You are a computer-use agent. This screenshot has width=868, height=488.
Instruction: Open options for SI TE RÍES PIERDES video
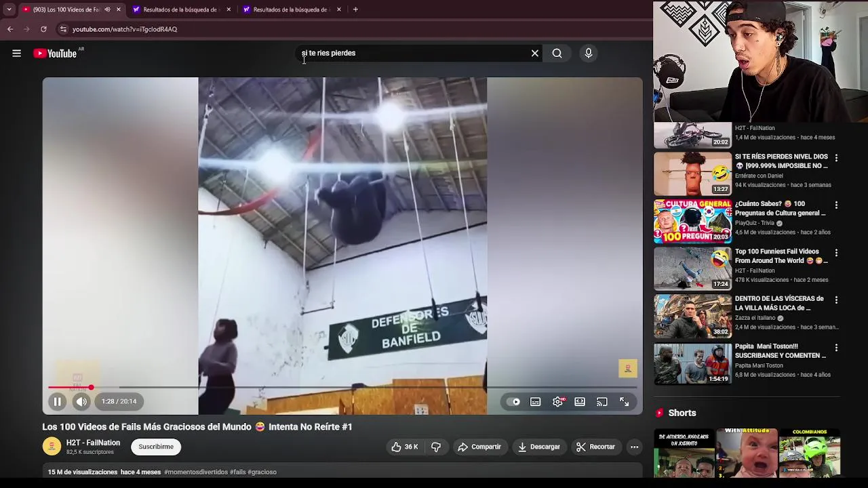[836, 157]
